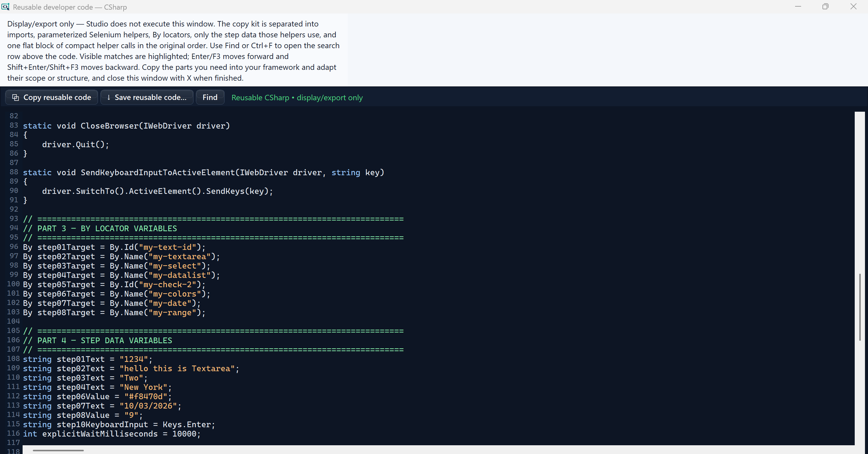Click the line step01Text = "1234"

(88, 359)
